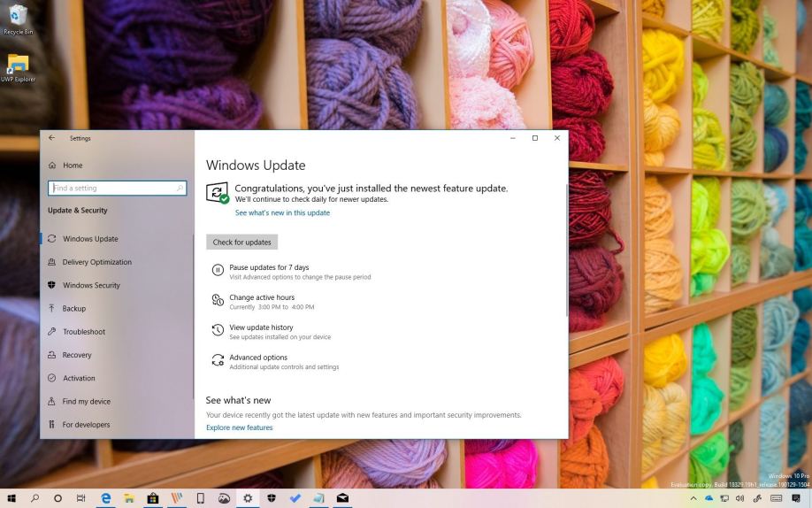Image resolution: width=812 pixels, height=508 pixels.
Task: Open File Explorer from taskbar
Action: click(129, 498)
